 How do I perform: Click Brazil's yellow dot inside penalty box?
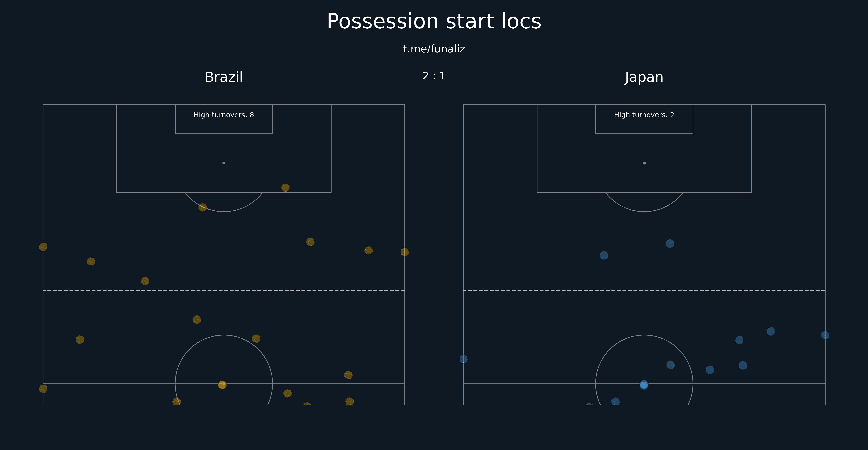[x=285, y=188]
